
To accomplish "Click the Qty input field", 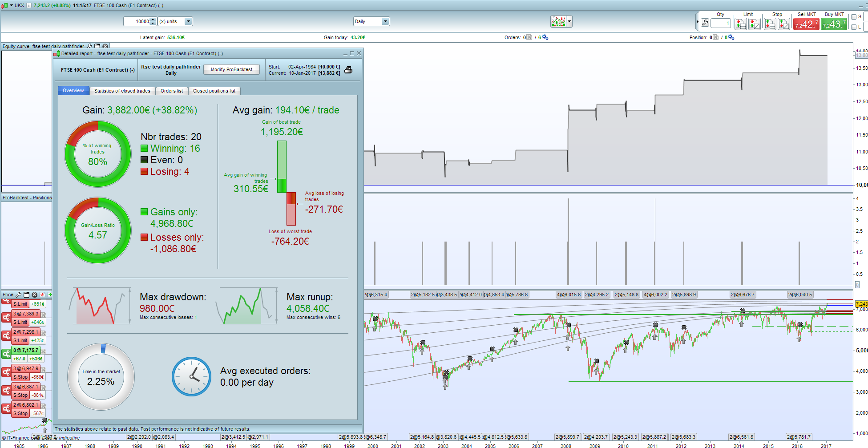I will coord(721,23).
